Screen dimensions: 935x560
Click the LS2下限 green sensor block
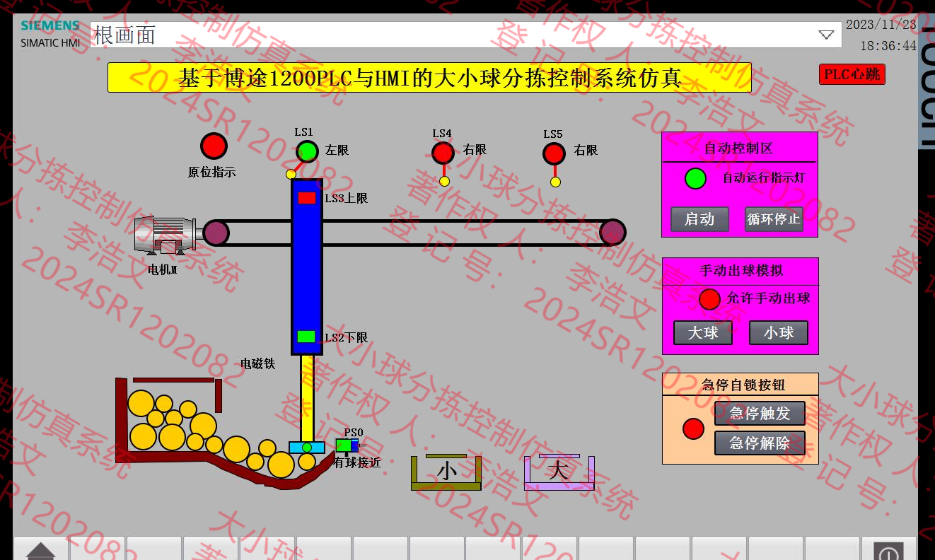tap(306, 337)
